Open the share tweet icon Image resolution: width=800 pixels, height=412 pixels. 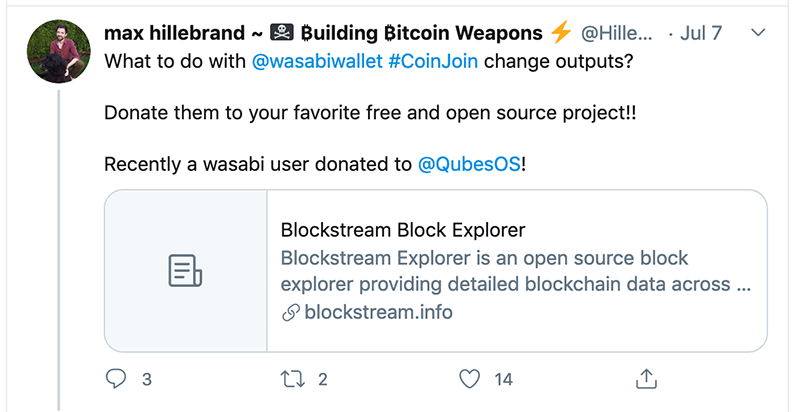(646, 379)
